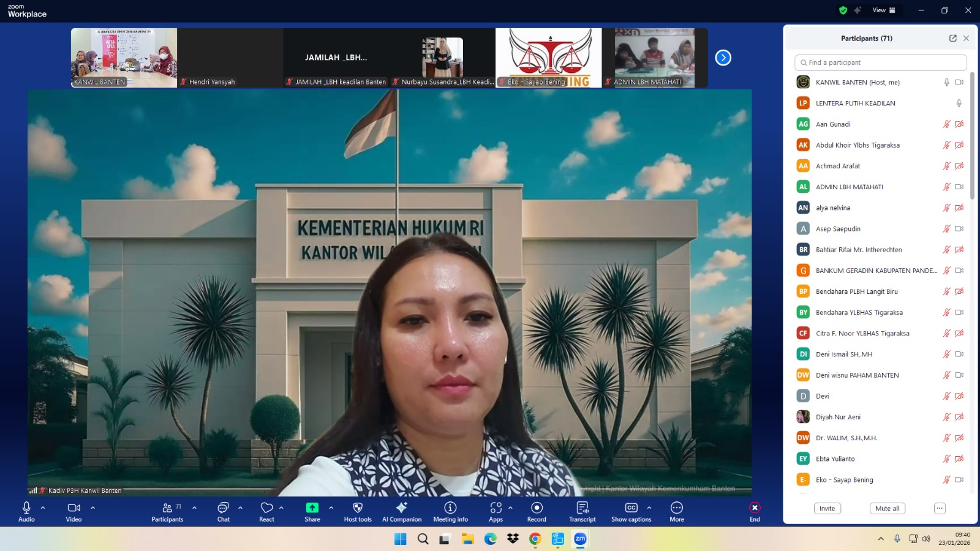Screen dimensions: 980x551
Task: Click the Invite button
Action: [827, 508]
